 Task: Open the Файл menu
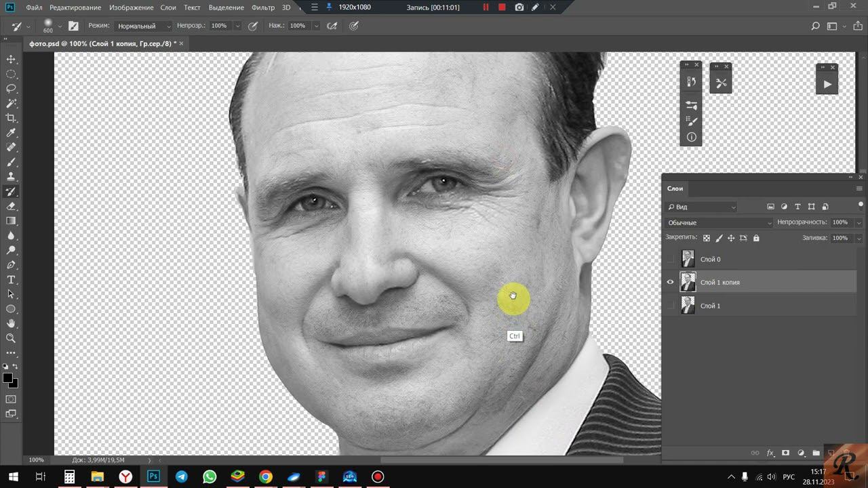coord(34,7)
